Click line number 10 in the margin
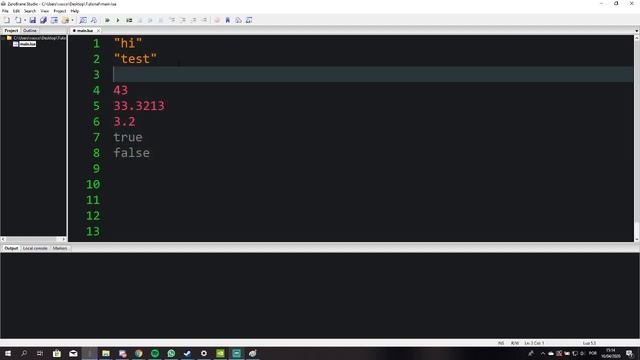The image size is (640, 360). [93, 184]
